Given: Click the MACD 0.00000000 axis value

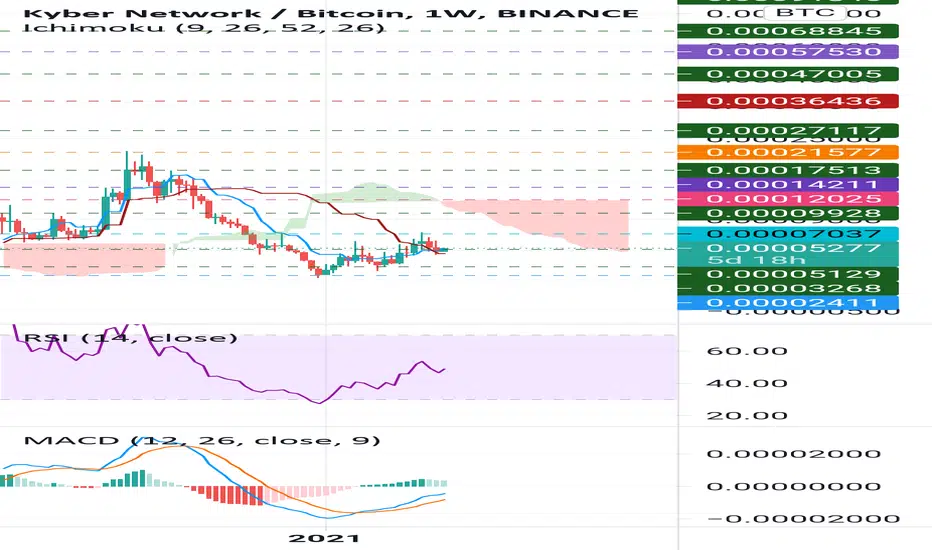Looking at the screenshot, I should click(x=794, y=486).
